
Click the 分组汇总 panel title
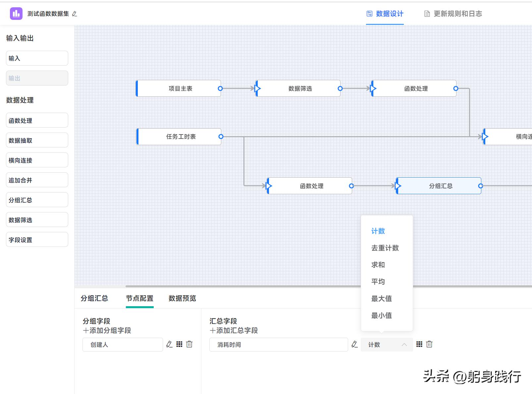[x=94, y=298]
